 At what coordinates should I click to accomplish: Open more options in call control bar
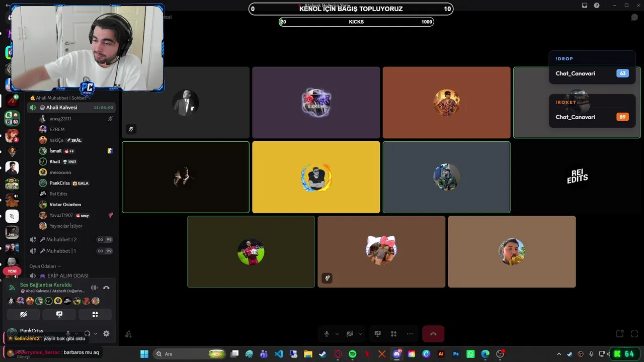coord(410,334)
